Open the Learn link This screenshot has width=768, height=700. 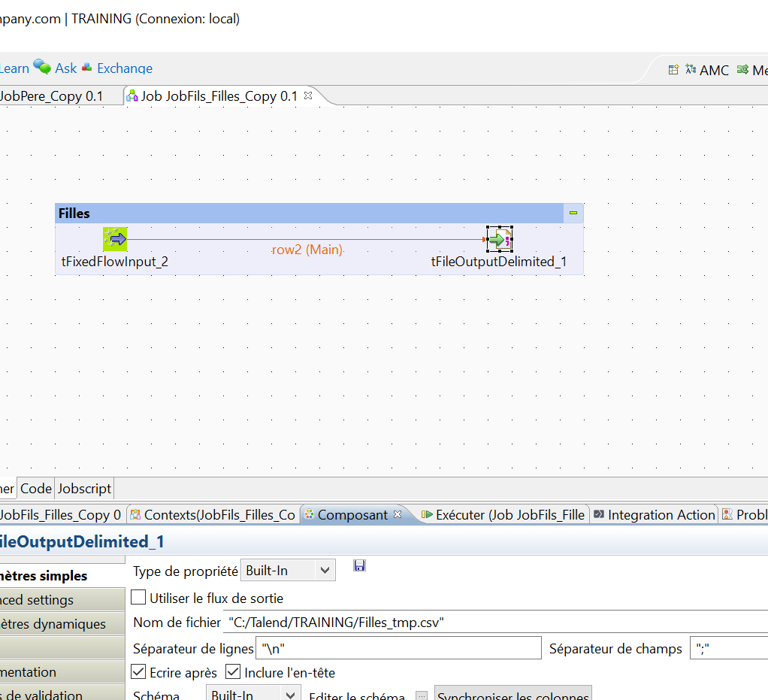(x=14, y=68)
